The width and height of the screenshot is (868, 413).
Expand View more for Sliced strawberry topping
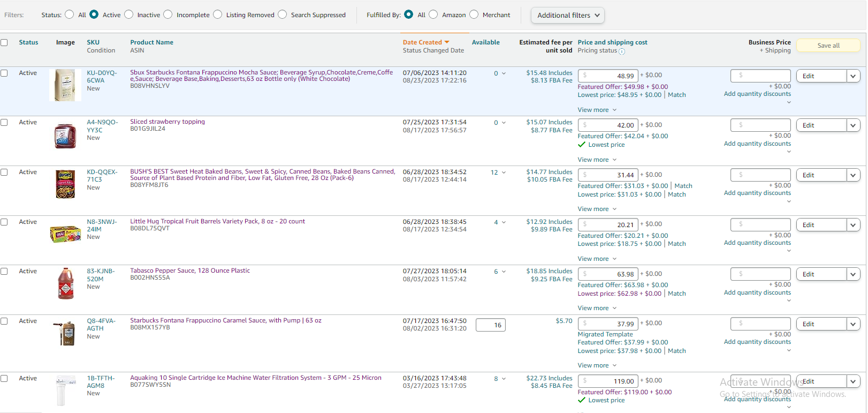click(x=597, y=160)
